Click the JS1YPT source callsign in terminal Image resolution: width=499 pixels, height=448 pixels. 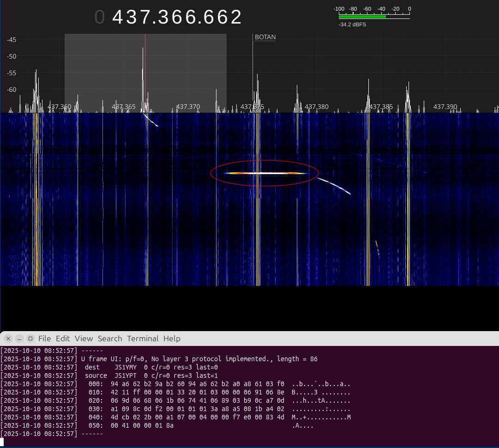pyautogui.click(x=126, y=375)
